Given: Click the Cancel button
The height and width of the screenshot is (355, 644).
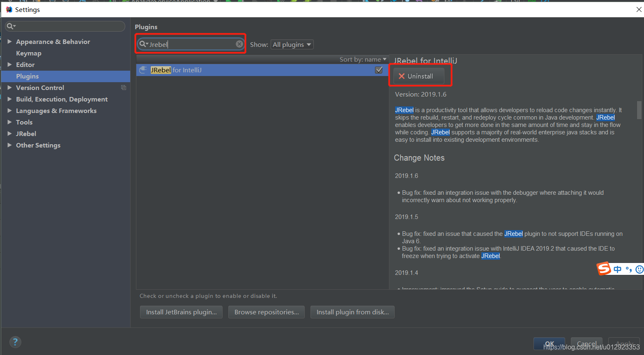Looking at the screenshot, I should point(586,343).
